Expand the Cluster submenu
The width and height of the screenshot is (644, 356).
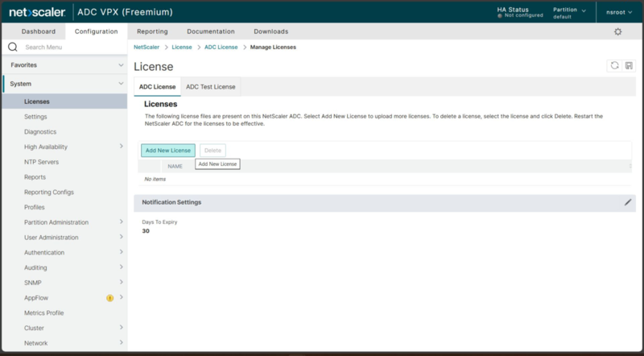point(122,328)
